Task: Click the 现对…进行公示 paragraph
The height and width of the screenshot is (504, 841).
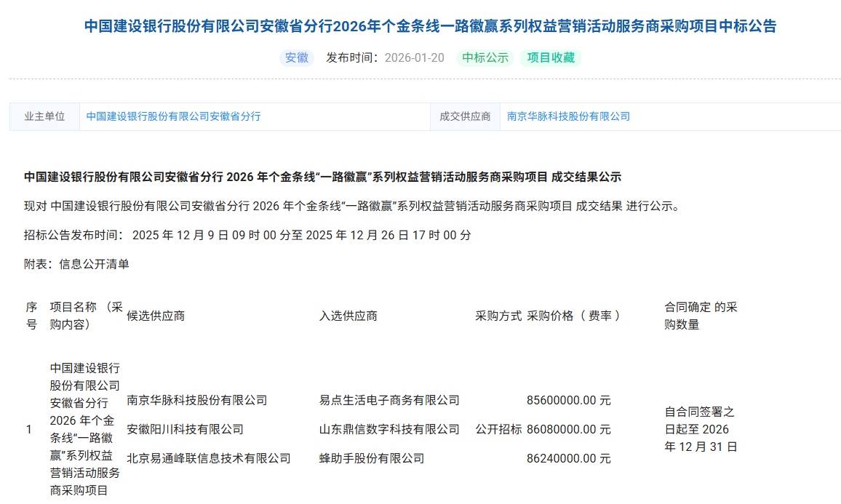Action: (352, 206)
